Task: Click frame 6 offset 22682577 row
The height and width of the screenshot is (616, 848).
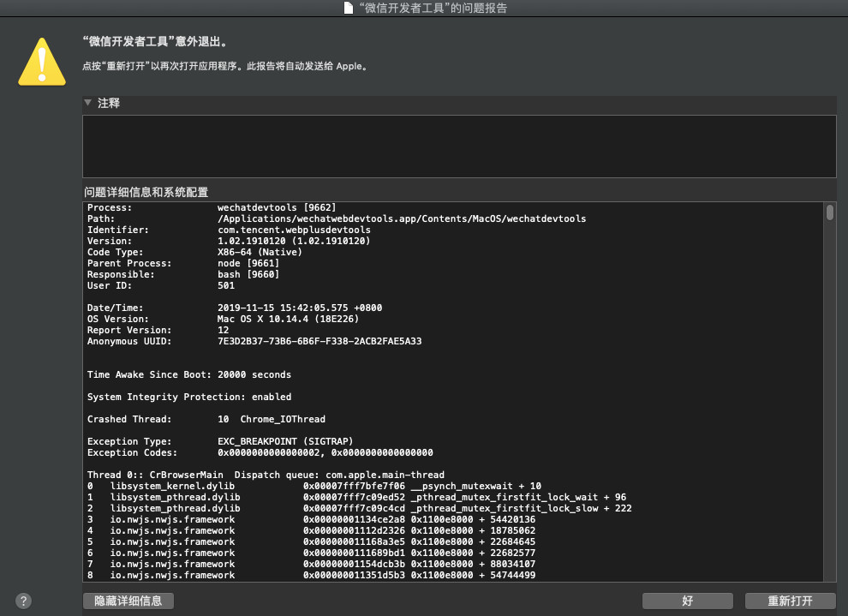Action: tap(312, 553)
